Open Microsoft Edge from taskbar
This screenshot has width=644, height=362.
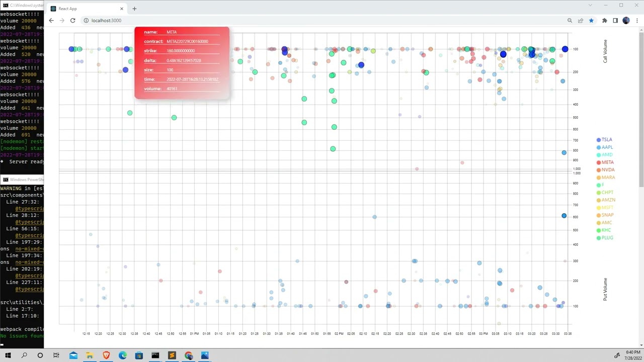coord(123,355)
